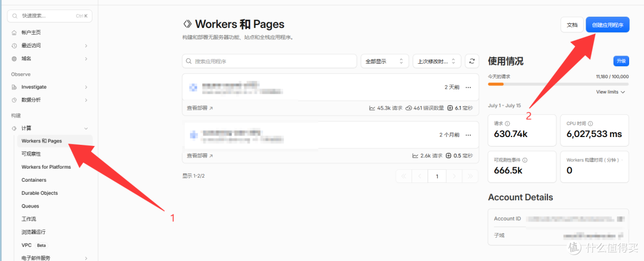Click the 文档 button

(572, 24)
